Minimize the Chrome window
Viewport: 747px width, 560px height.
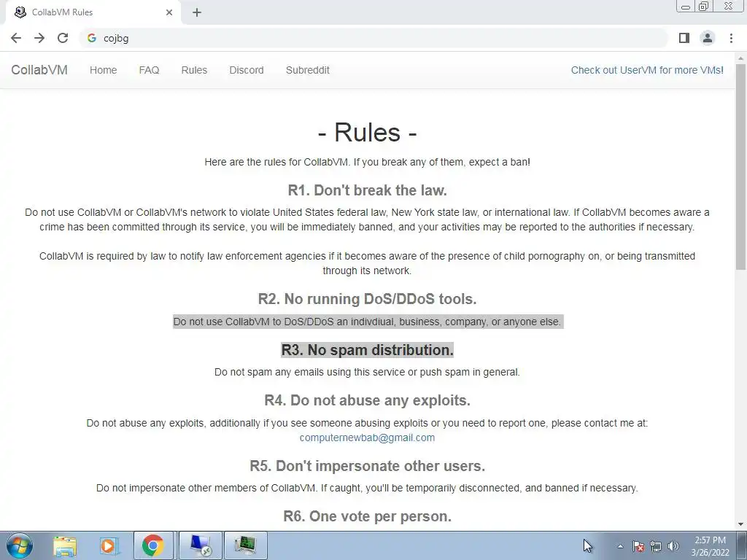pos(686,6)
